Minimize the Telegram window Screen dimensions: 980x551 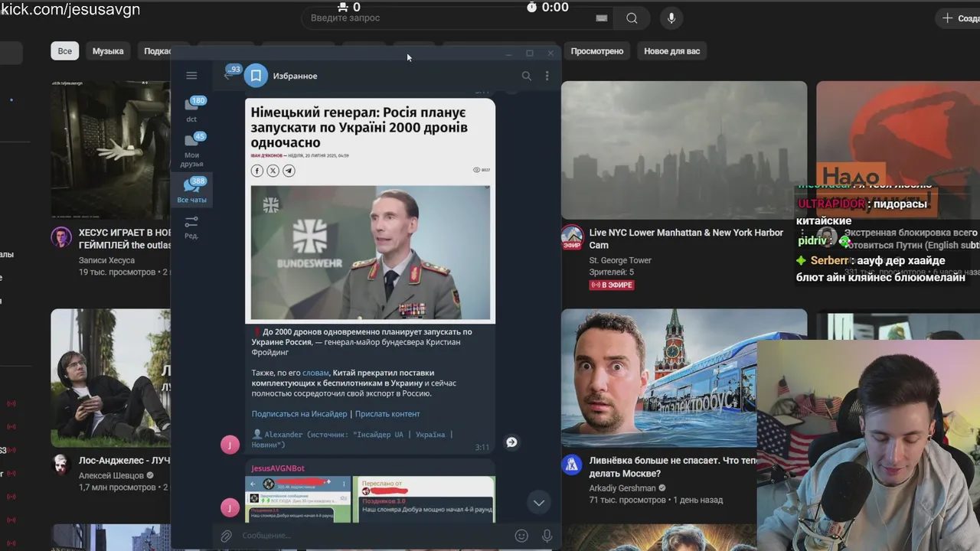pos(508,53)
